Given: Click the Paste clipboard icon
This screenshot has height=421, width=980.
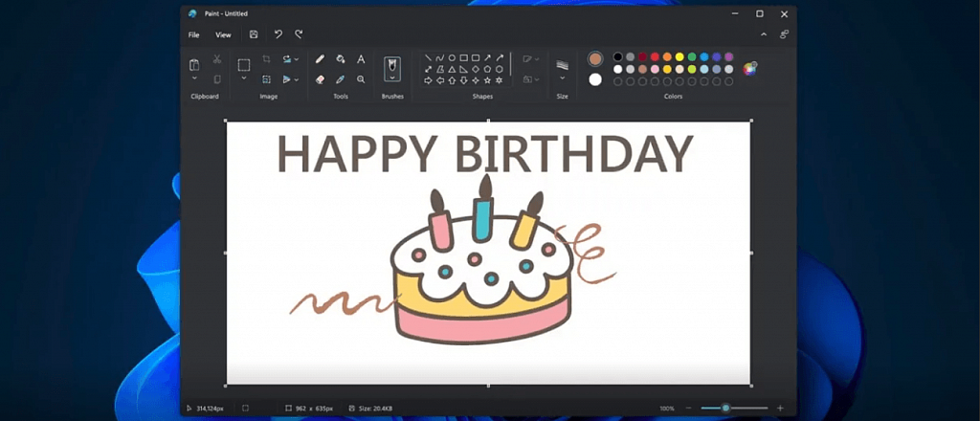Looking at the screenshot, I should tap(194, 64).
